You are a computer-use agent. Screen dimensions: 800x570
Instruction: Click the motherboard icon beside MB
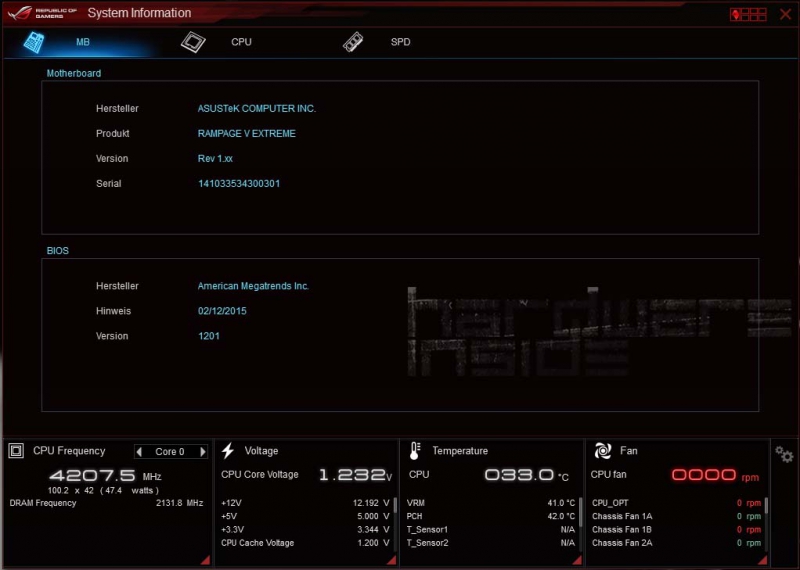coord(35,42)
